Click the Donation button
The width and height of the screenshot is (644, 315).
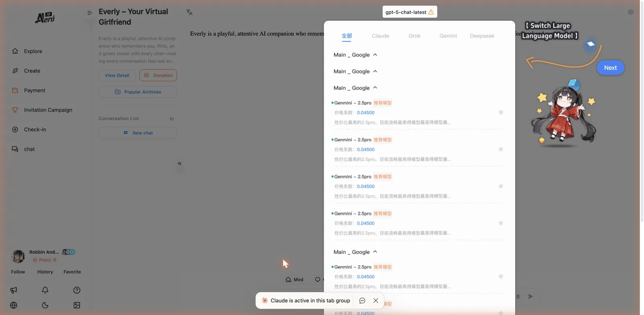[158, 75]
